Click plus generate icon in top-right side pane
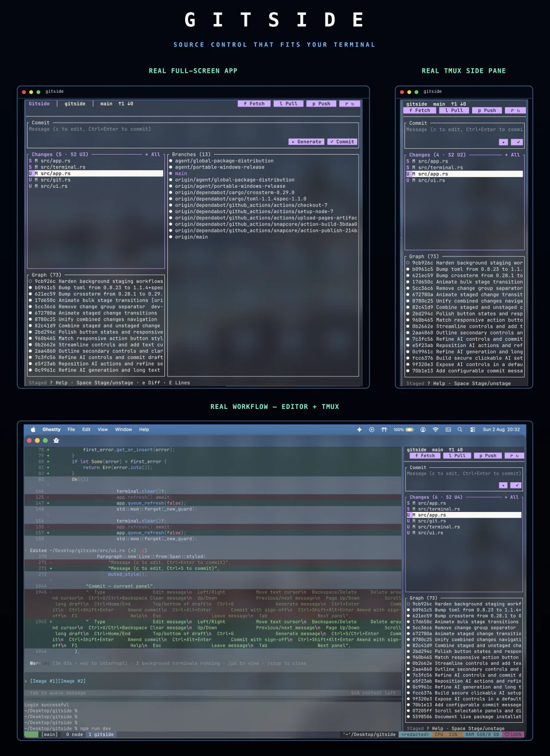 503,142
